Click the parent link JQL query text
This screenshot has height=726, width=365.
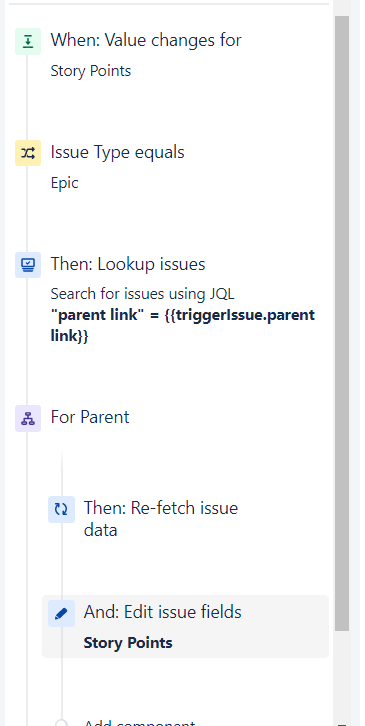pyautogui.click(x=182, y=325)
